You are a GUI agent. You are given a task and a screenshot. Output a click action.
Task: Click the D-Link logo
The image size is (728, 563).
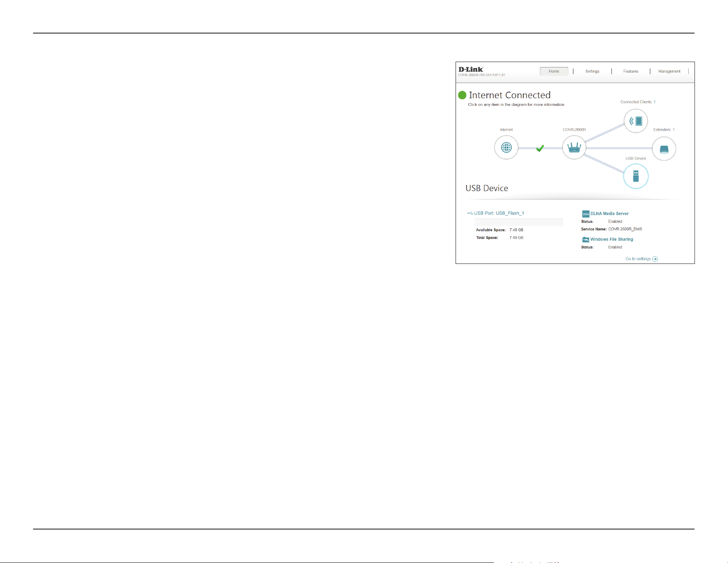(471, 69)
